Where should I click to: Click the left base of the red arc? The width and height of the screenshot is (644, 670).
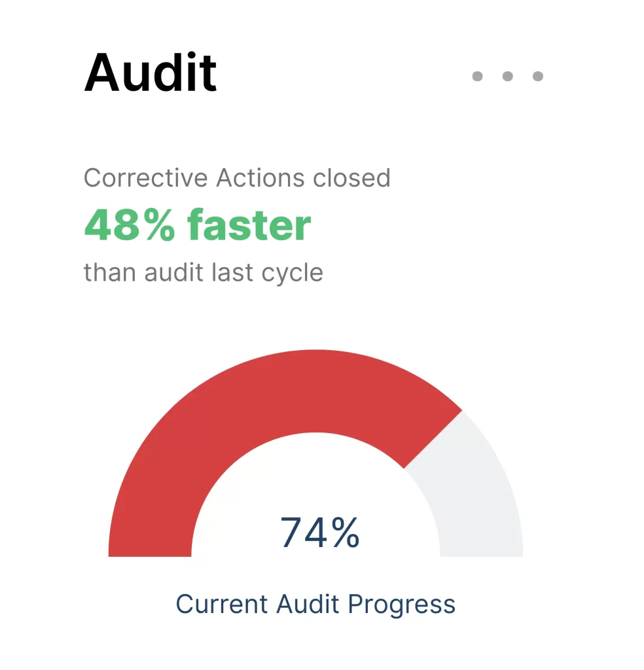(x=150, y=549)
